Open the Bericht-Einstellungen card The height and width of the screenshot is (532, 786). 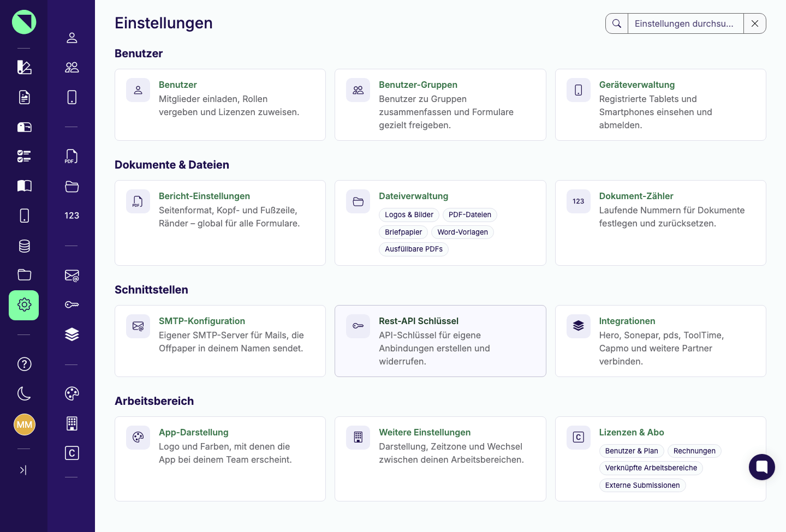pos(220,223)
